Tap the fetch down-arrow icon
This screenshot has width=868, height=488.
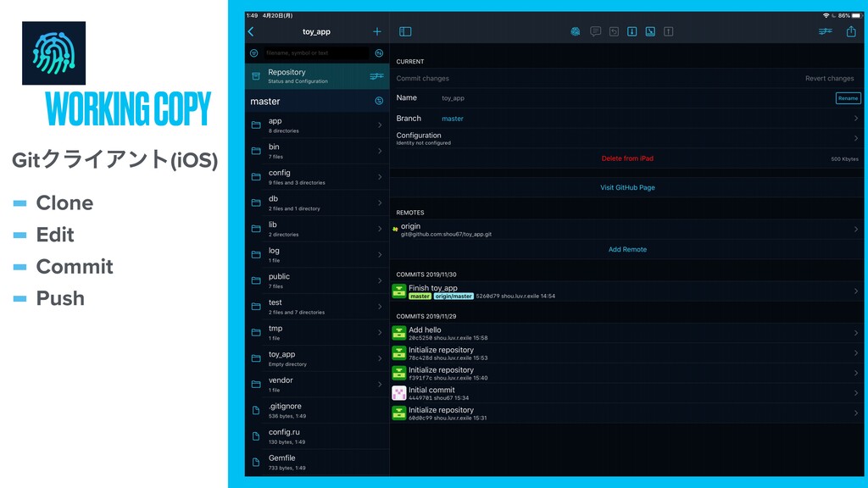pos(632,31)
